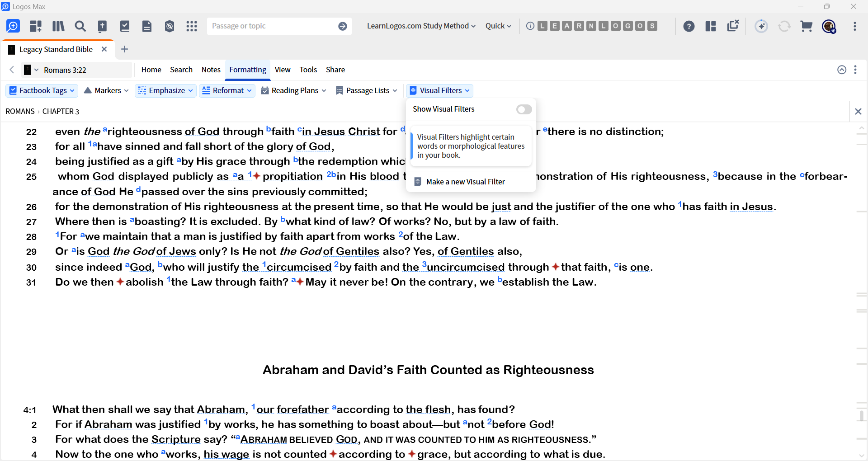Screen dimensions: 868x461
Task: Close the Legacy Standard Bible tab
Action: (104, 49)
